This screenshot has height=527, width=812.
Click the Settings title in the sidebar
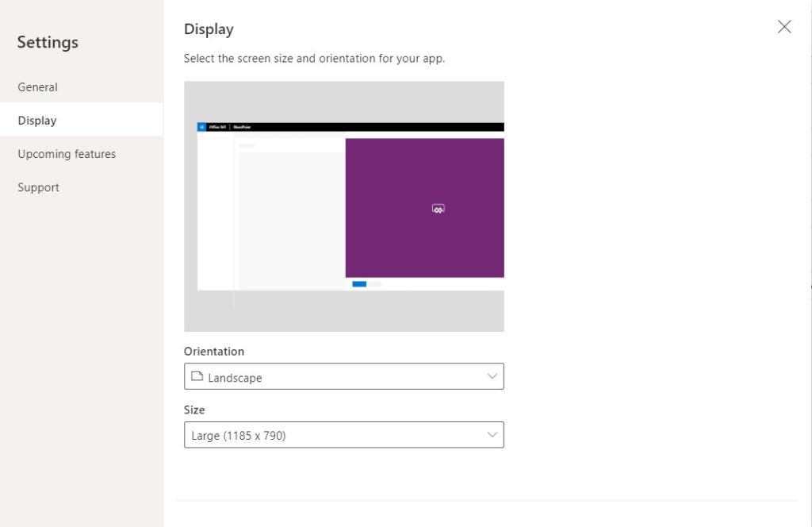(x=48, y=42)
